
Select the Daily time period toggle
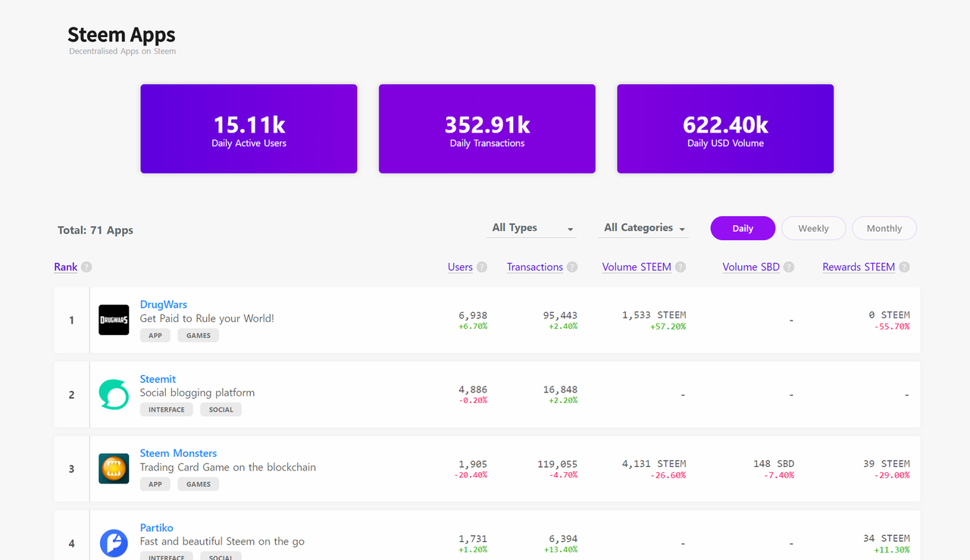tap(743, 228)
